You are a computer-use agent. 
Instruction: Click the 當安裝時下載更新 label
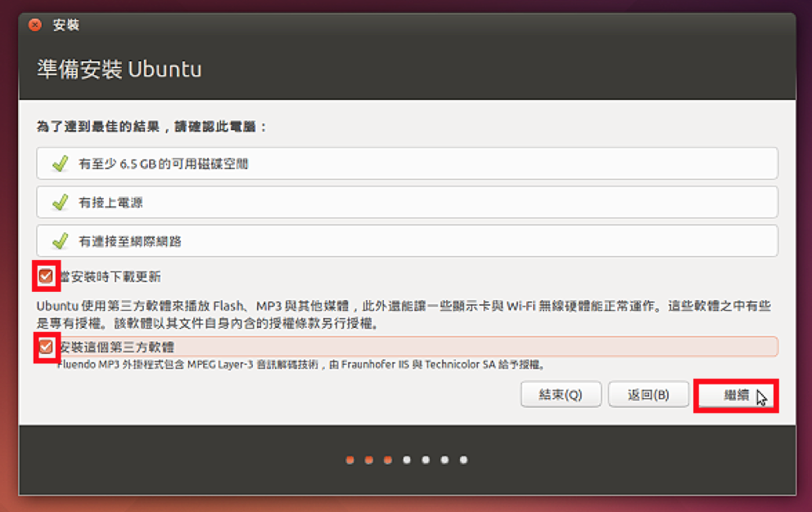pos(111,276)
